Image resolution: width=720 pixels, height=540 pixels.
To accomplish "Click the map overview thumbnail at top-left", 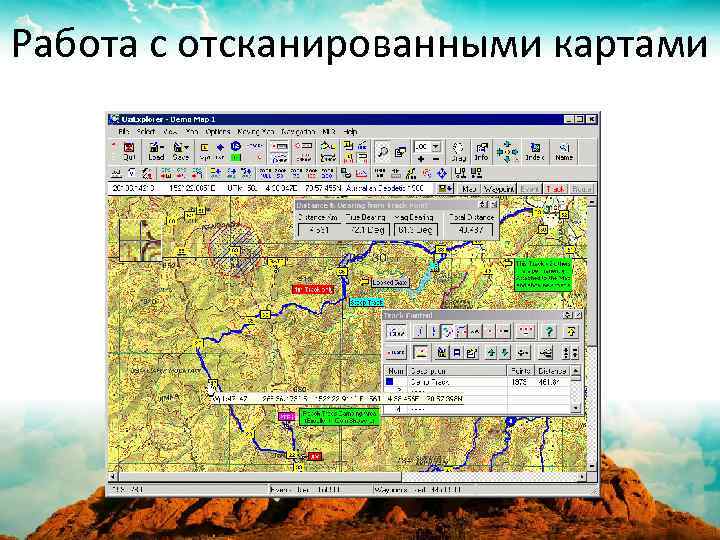I will [x=141, y=240].
